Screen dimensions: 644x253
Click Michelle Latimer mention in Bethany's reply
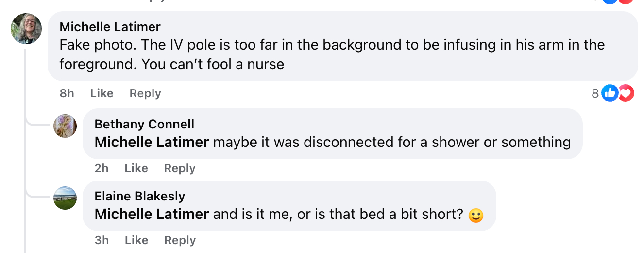pyautogui.click(x=152, y=142)
